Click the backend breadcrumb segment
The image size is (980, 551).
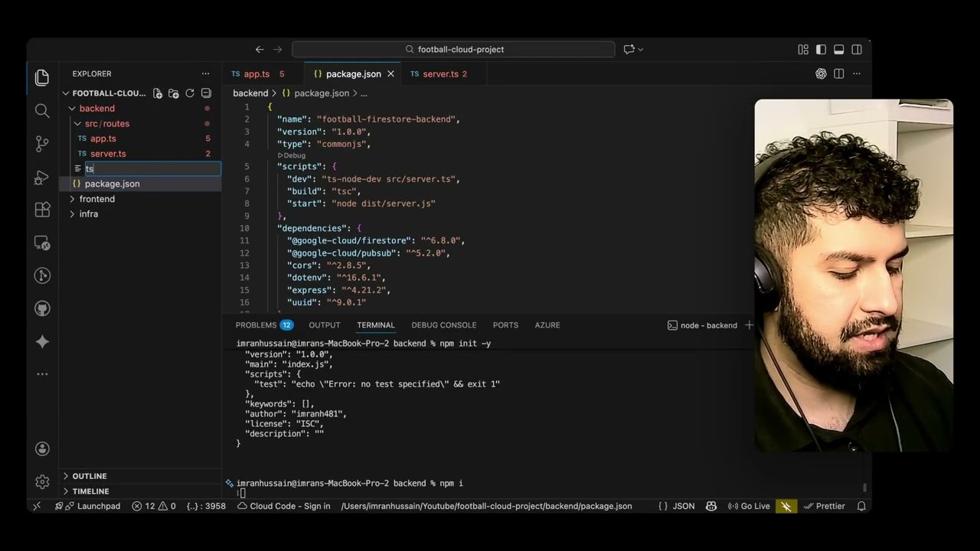tap(250, 93)
